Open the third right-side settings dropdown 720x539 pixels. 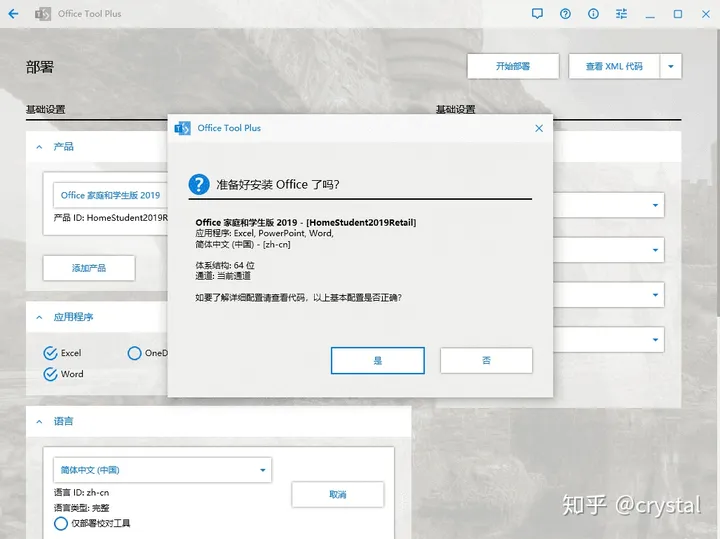tap(655, 295)
